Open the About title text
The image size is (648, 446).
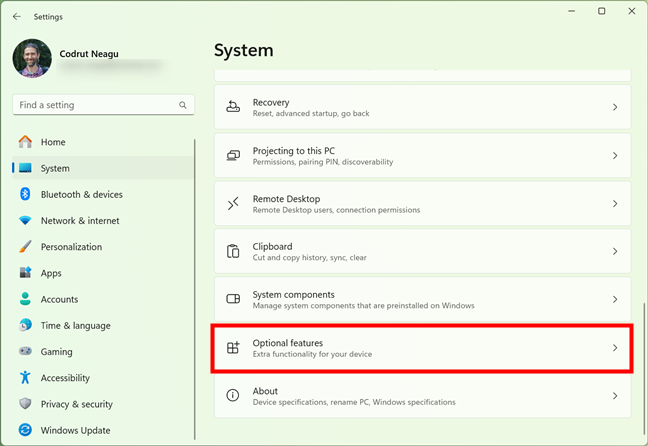tap(265, 391)
